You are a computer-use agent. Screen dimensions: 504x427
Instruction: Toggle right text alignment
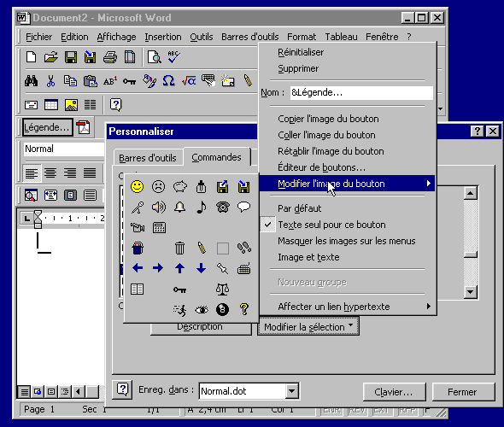70,173
